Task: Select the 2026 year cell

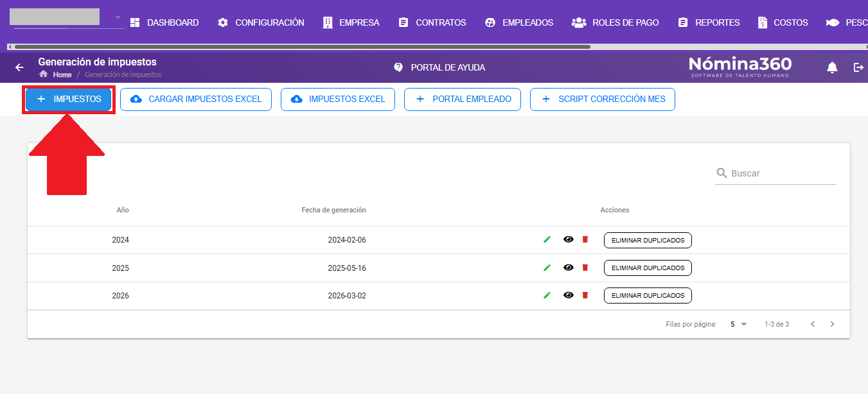Action: click(120, 296)
